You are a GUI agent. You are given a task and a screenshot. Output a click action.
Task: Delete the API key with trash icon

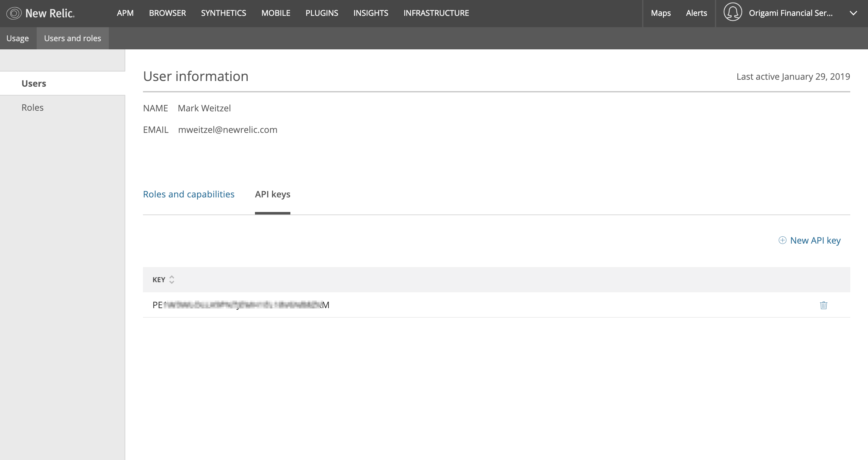[x=823, y=305]
